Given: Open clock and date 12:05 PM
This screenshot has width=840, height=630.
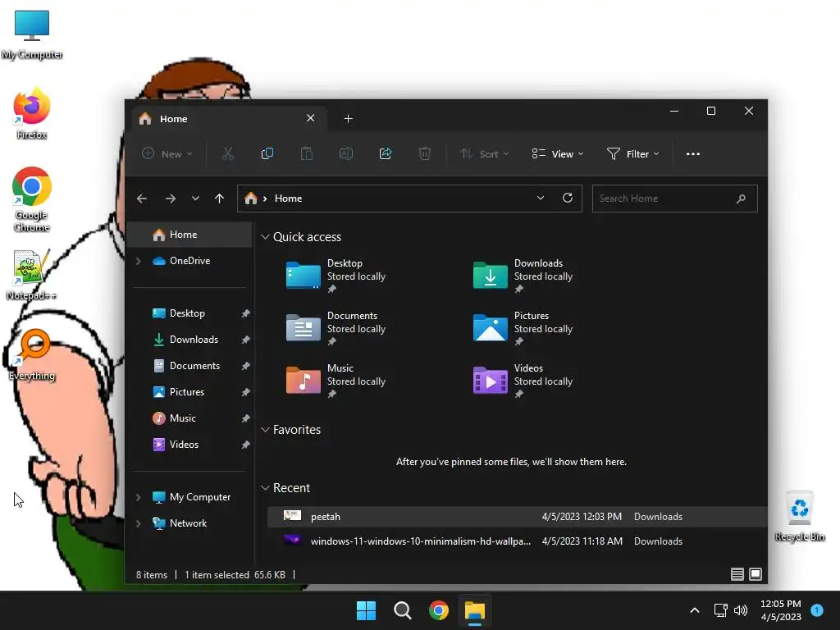Looking at the screenshot, I should click(x=781, y=610).
